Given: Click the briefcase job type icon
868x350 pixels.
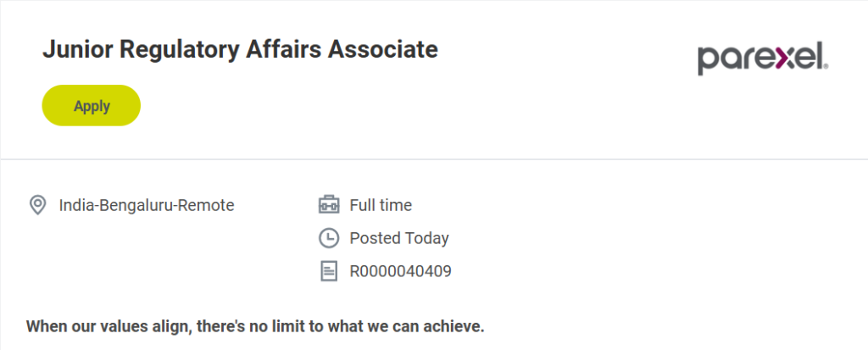Looking at the screenshot, I should click(328, 205).
